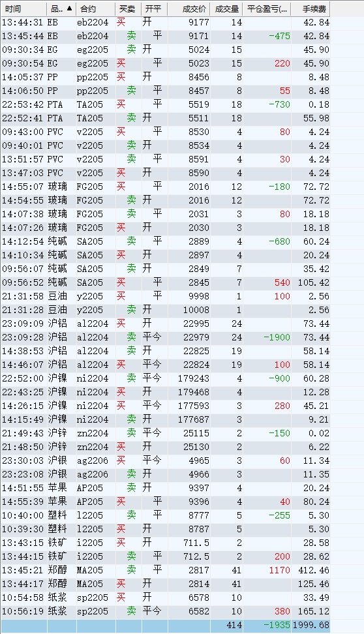This screenshot has height=634, width=364.
Task: Click the price cell 711.5
Action: click(x=196, y=543)
